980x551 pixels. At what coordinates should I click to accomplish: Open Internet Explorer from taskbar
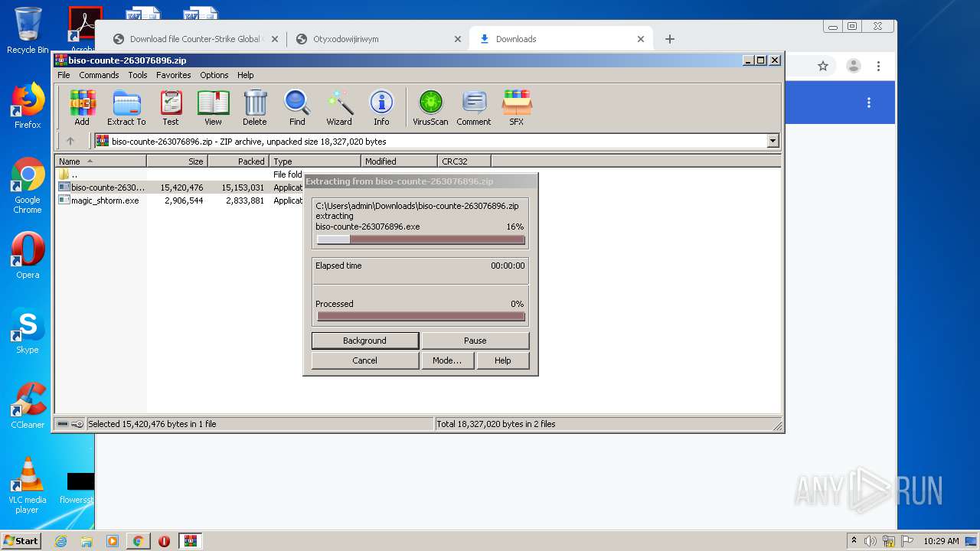(x=61, y=541)
